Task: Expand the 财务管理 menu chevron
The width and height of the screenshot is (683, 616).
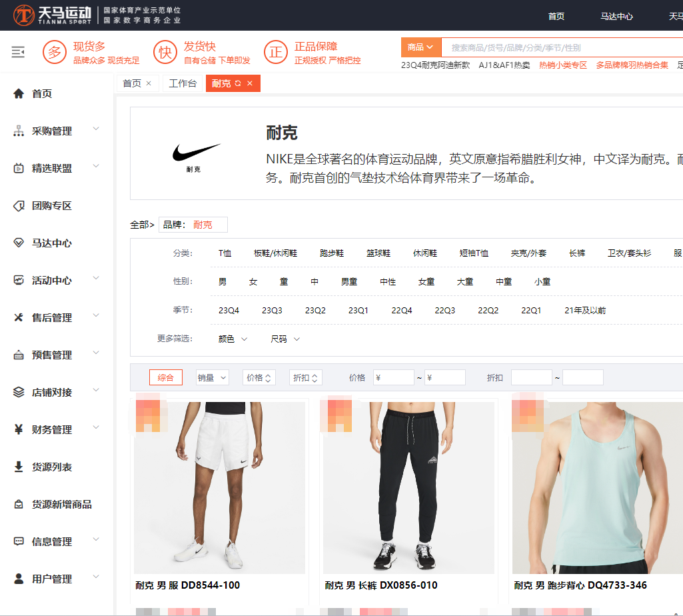Action: pos(96,427)
